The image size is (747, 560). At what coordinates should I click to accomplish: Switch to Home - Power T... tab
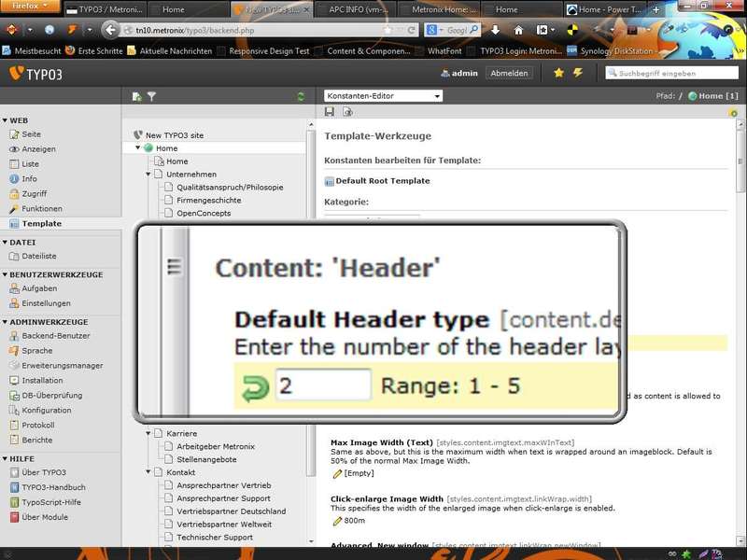coord(605,9)
